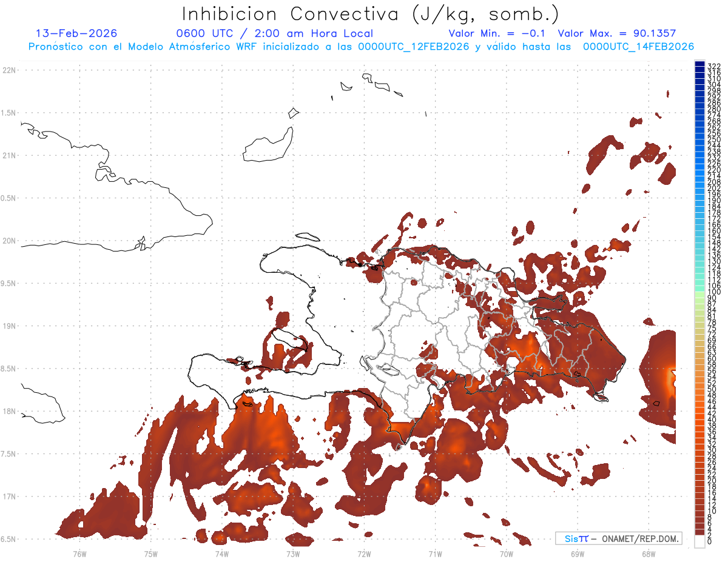Click the "76W" longitude label
This screenshot has height=562, width=728.
(79, 554)
